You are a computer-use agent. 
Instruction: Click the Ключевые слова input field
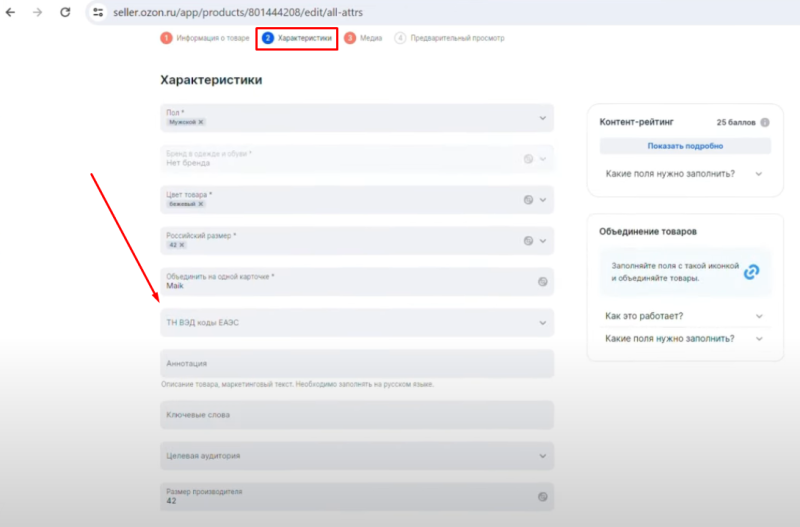(356, 414)
